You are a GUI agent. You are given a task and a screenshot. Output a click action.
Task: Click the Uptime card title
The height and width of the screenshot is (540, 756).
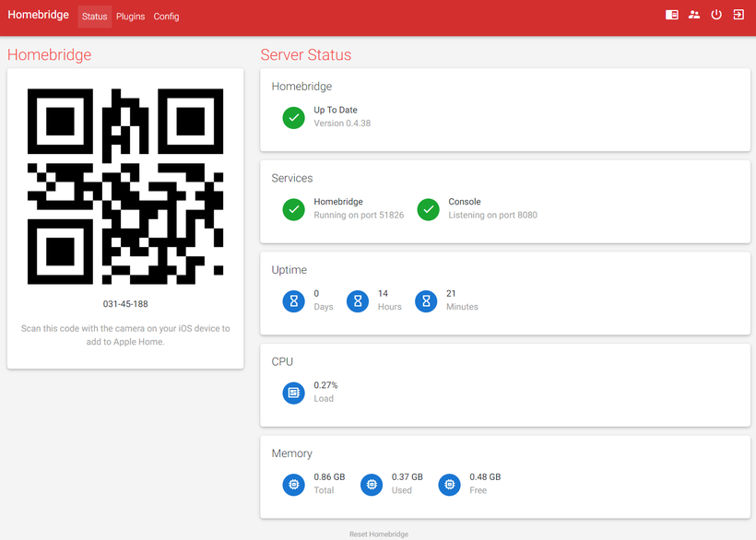pos(289,270)
